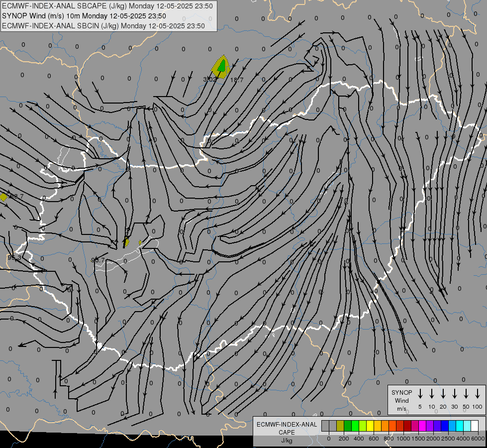Click the 100 m/s wind arrow in the legend
Screen dimensions: 487x448
tap(478, 394)
